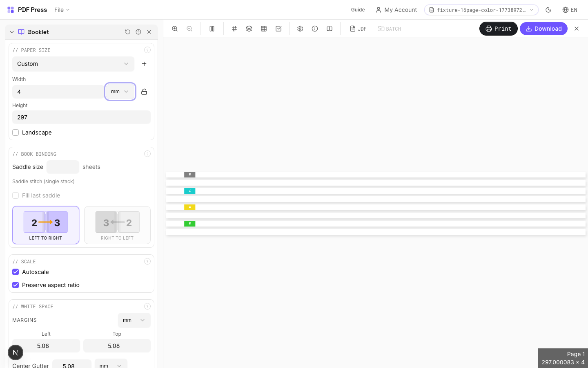The height and width of the screenshot is (368, 588).
Task: Reset Booklet settings with the undo icon
Action: pos(128,32)
